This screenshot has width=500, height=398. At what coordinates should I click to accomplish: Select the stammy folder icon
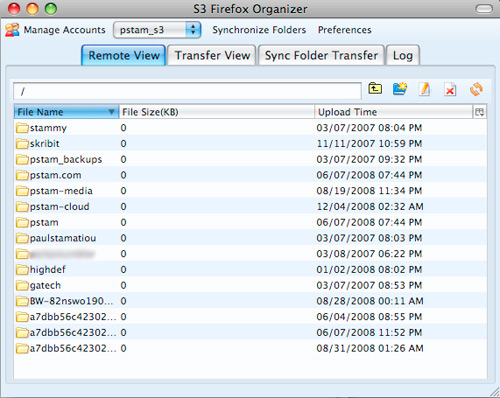tap(22, 128)
